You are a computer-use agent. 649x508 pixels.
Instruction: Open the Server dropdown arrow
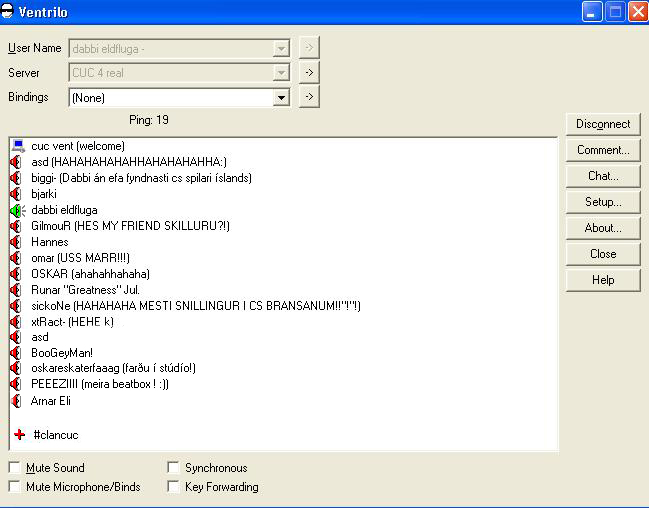(281, 73)
